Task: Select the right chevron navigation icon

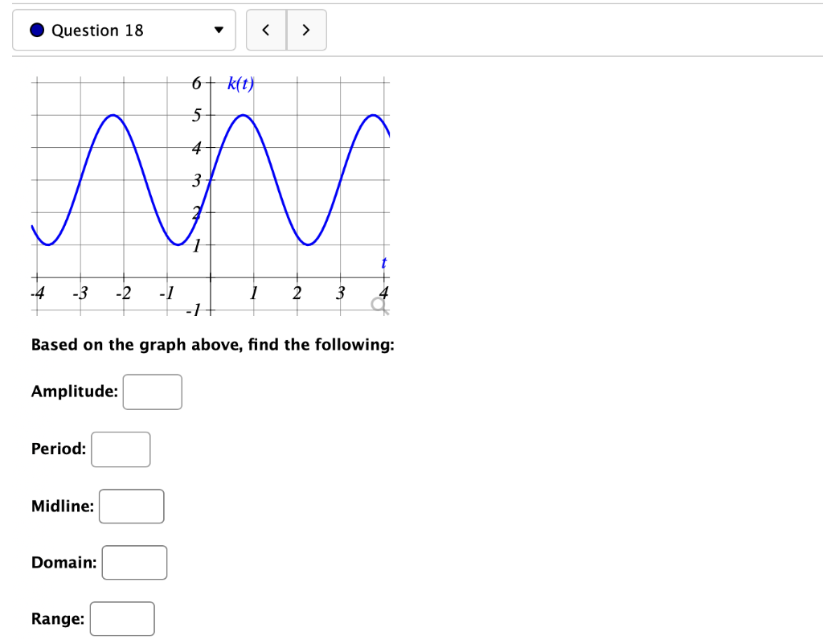Action: [306, 29]
